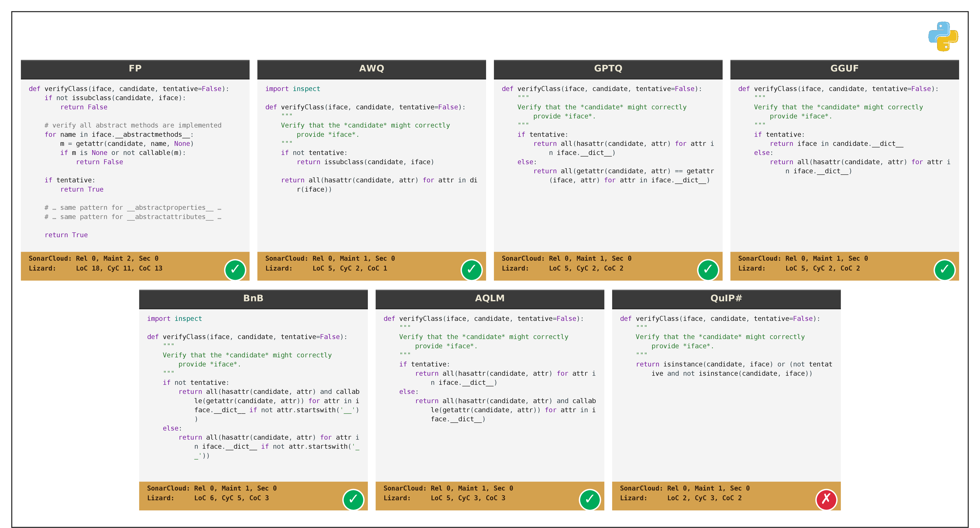The height and width of the screenshot is (528, 980).
Task: Click the green checkmark in the AQLM panel
Action: coord(590,499)
